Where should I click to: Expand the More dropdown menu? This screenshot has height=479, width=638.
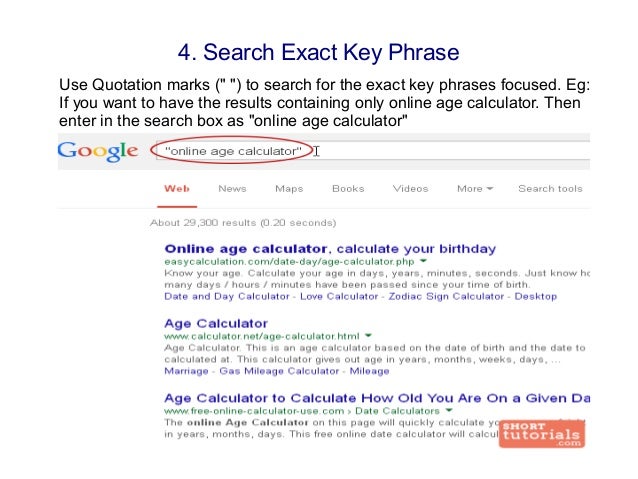click(475, 189)
